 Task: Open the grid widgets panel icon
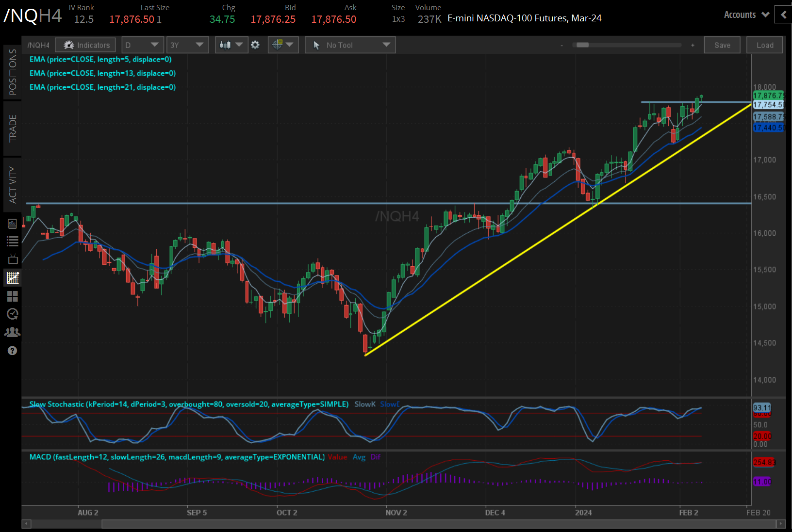(13, 296)
